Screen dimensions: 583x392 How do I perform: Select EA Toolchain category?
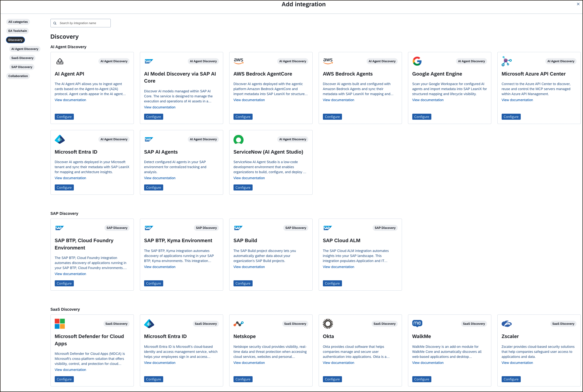pos(18,31)
